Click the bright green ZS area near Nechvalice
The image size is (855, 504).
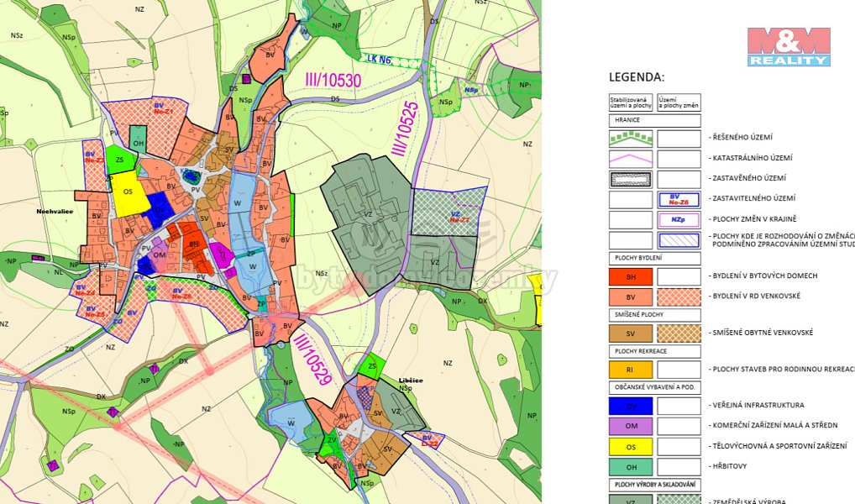(120, 160)
